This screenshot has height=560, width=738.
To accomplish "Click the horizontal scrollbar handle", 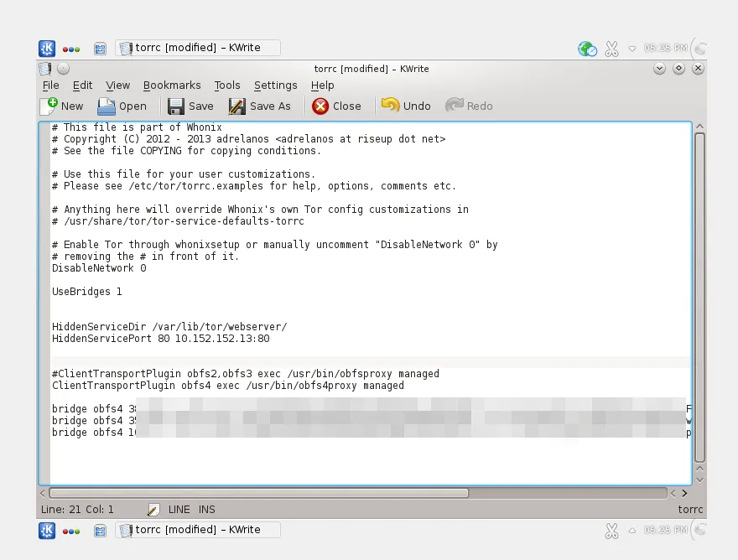I will (x=259, y=493).
